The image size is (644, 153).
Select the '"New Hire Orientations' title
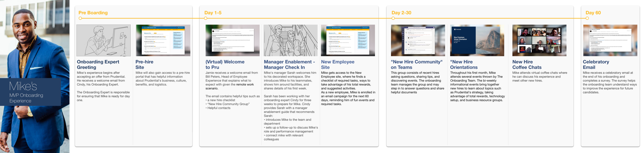464,64
